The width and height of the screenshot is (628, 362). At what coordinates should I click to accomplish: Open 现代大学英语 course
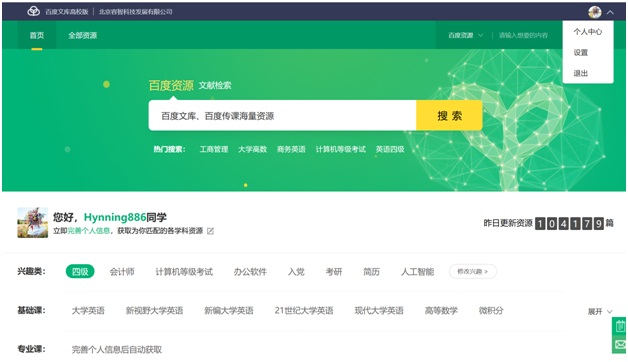379,311
